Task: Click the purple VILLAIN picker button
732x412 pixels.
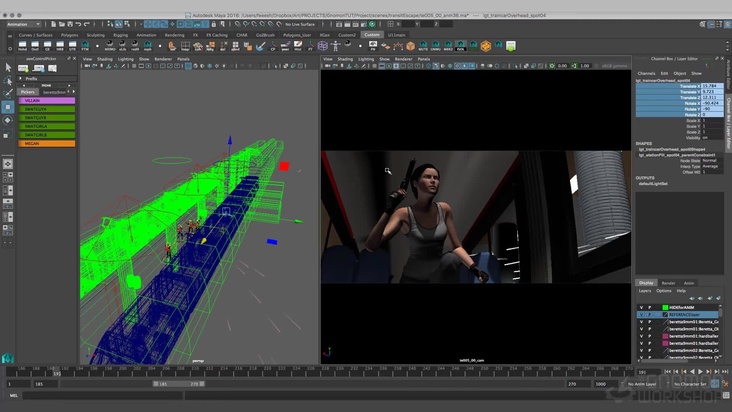Action: [48, 100]
